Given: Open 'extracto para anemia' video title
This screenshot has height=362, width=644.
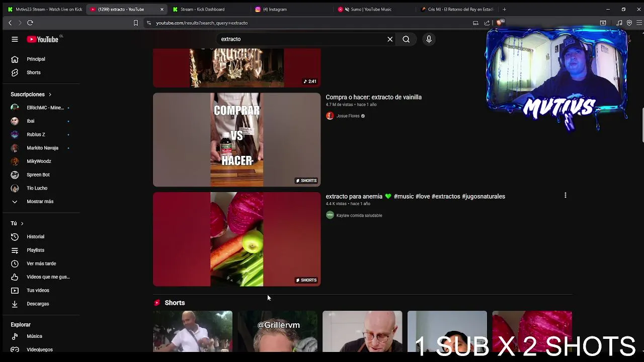Looking at the screenshot, I should point(415,197).
